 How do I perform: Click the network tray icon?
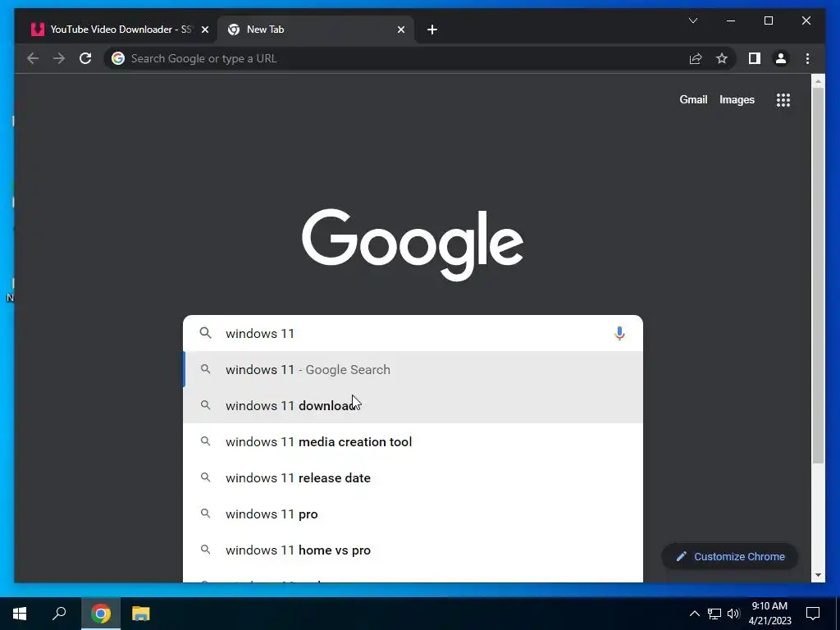[714, 614]
